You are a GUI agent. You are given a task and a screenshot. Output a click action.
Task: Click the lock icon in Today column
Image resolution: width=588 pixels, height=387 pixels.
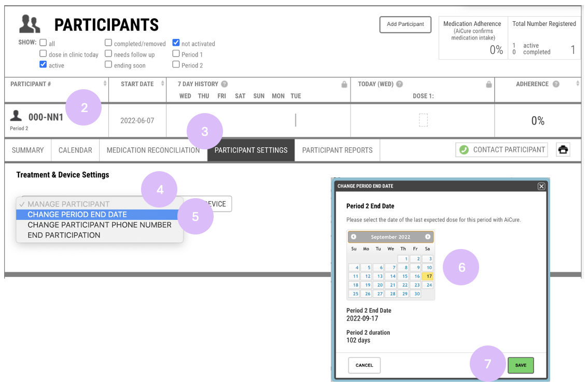pos(488,85)
